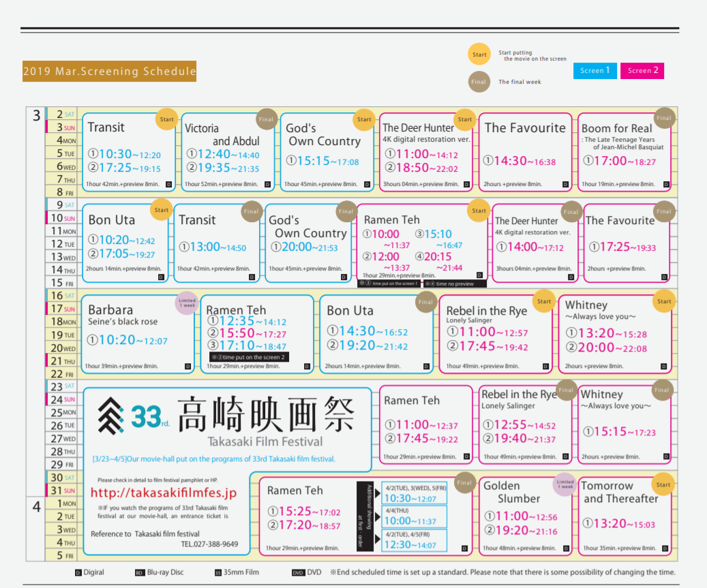Click the Final badge on the Whitney card
This screenshot has width=707, height=588.
coord(661,390)
